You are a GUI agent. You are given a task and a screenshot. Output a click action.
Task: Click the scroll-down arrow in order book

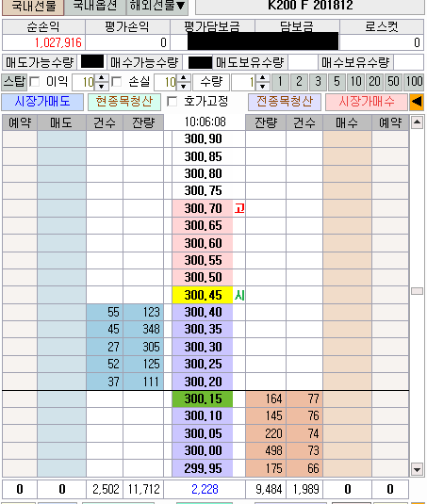point(417,469)
